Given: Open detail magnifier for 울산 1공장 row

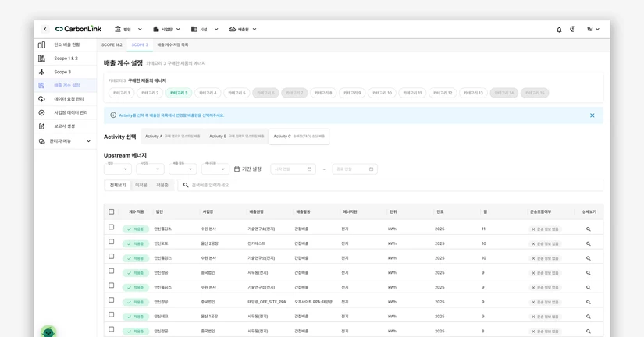Looking at the screenshot, I should click(x=588, y=317).
